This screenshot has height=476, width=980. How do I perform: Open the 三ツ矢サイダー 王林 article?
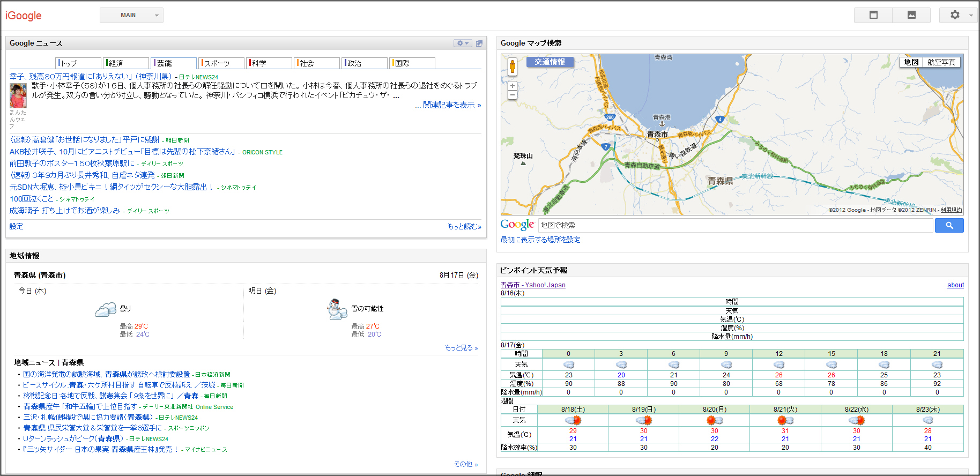pos(100,449)
